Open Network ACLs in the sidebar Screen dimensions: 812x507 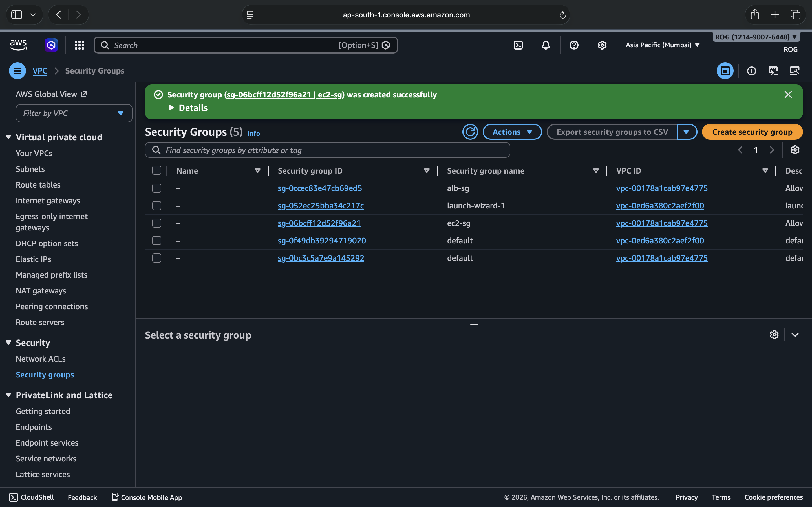(x=41, y=359)
